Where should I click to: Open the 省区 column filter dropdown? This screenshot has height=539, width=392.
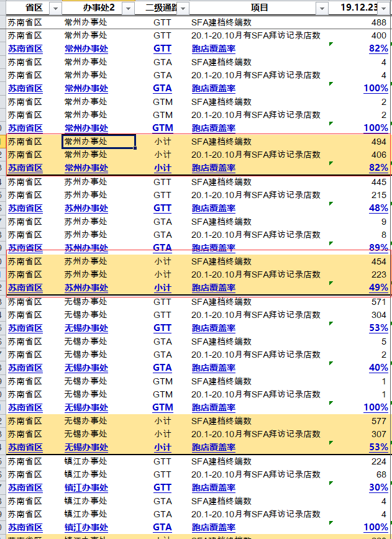55,8
